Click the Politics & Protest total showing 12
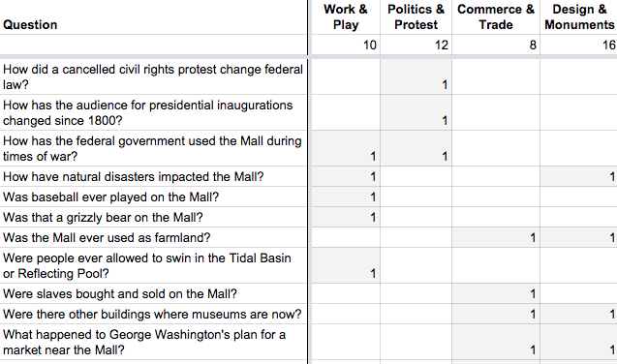Screen dimensions: 617x364 pos(416,45)
